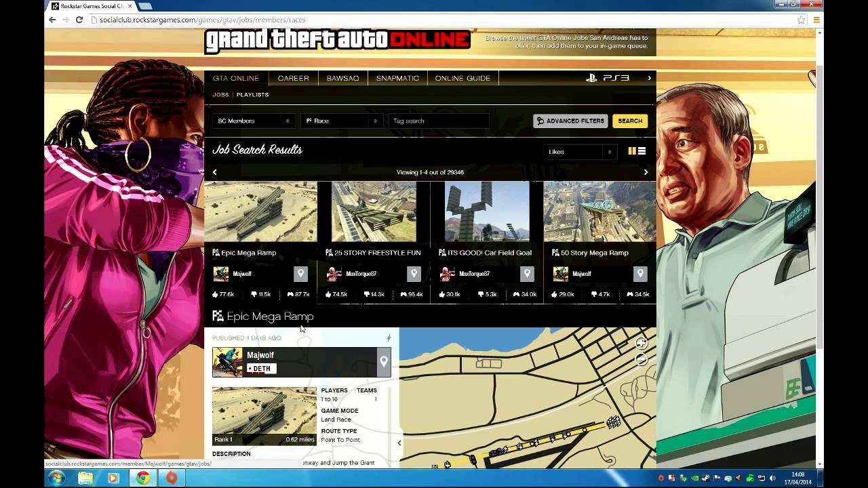
Task: Click the grand theft auto ONLINE logo
Action: (337, 40)
